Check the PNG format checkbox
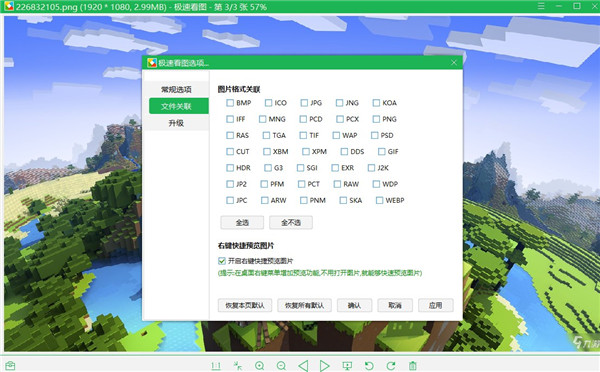Image resolution: width=600 pixels, height=372 pixels. click(377, 119)
